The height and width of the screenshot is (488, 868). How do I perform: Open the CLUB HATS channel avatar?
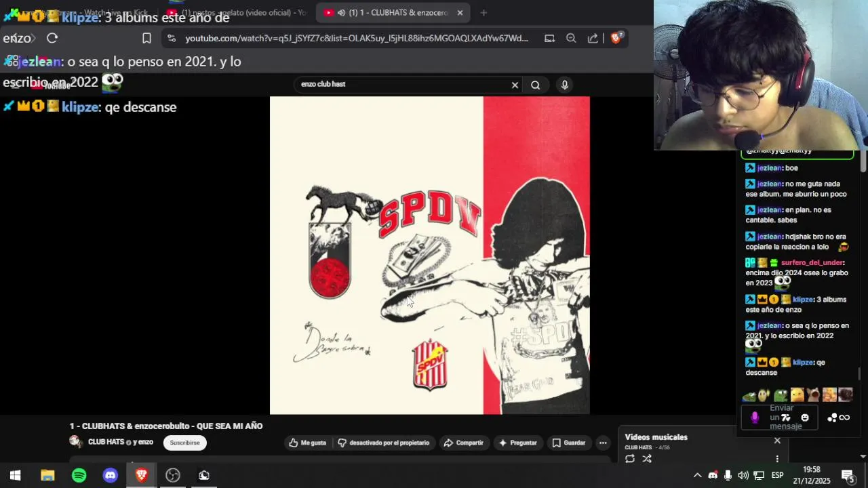pyautogui.click(x=76, y=442)
